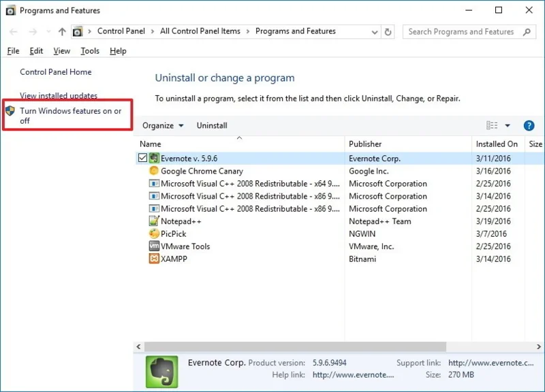
Task: Expand the view options arrow
Action: coord(508,125)
